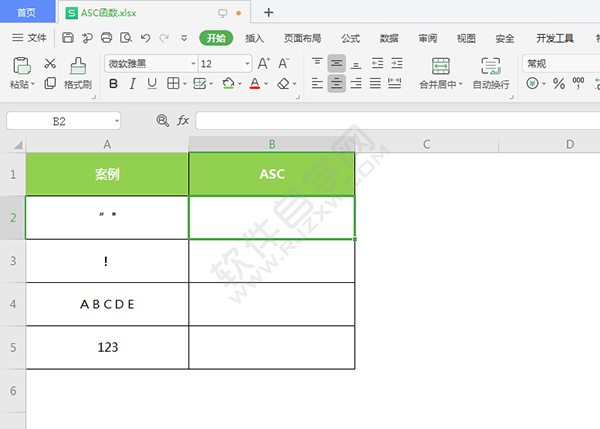Select the Format Painter brush
This screenshot has height=429, width=600.
78,65
